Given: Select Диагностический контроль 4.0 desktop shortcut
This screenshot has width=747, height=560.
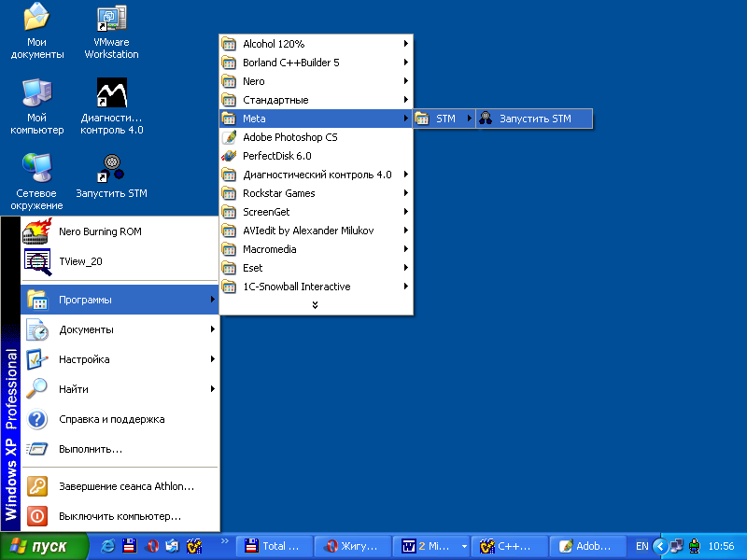Looking at the screenshot, I should pyautogui.click(x=111, y=107).
